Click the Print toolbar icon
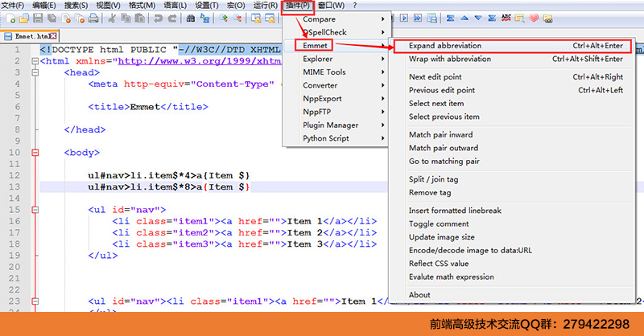 (93, 18)
